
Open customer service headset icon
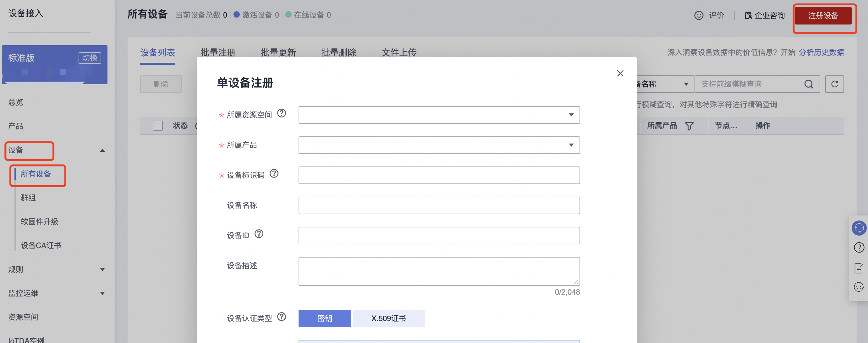pos(859,228)
